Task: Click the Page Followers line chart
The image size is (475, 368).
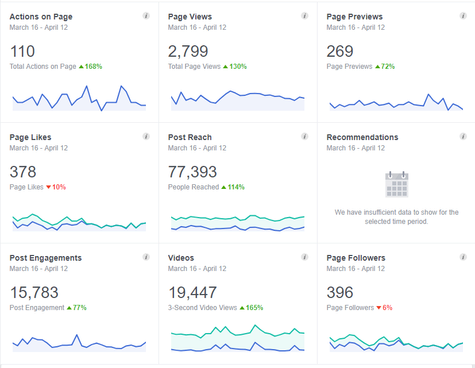Action: point(396,343)
